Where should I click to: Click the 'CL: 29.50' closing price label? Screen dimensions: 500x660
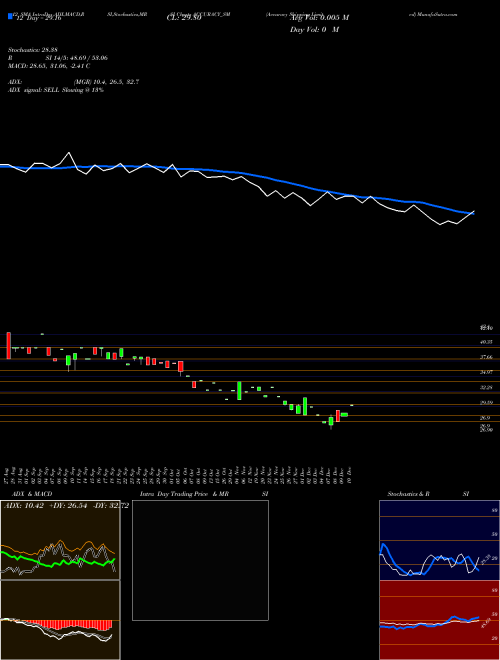(184, 18)
